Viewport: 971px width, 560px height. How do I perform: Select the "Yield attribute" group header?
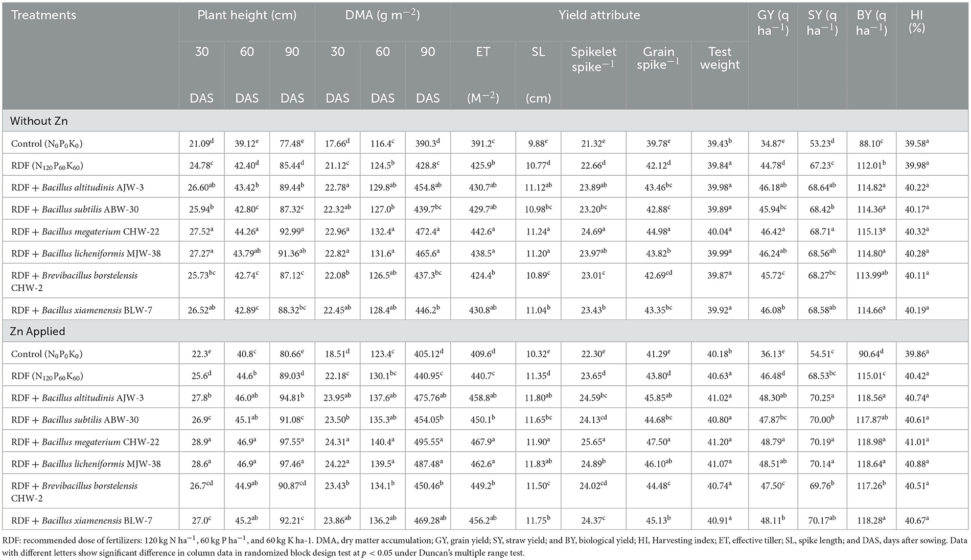pyautogui.click(x=599, y=15)
